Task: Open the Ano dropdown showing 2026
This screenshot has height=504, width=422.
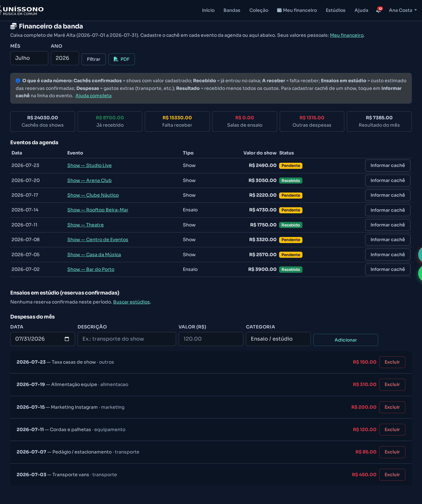Action: 65,58
